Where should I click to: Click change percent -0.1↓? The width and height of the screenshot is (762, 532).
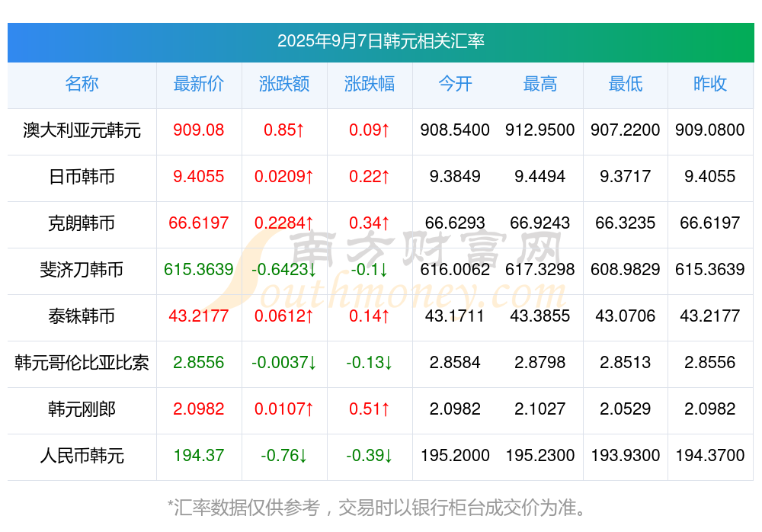click(x=370, y=269)
